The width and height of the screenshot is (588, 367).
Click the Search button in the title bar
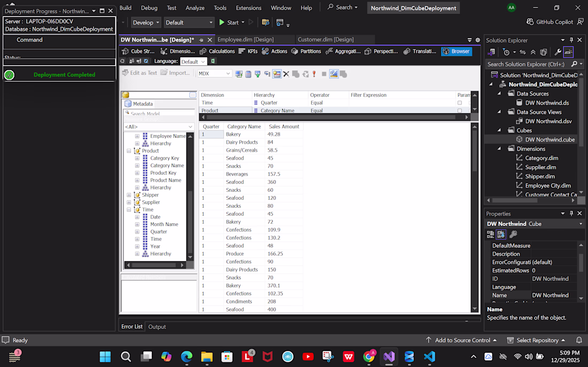[x=342, y=7]
